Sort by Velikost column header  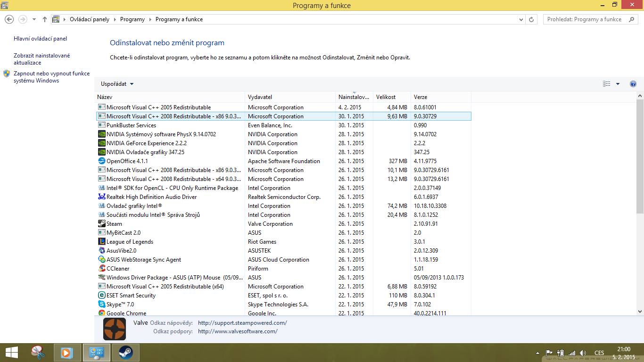[x=392, y=97]
